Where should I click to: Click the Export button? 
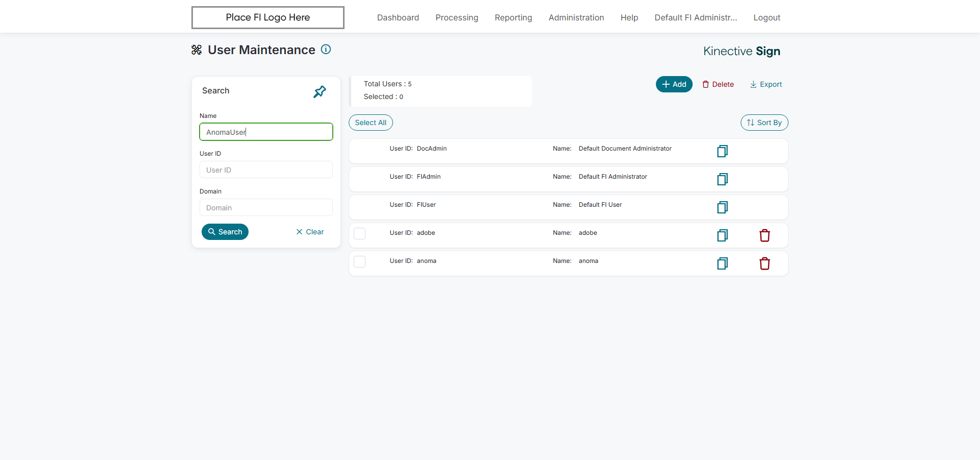(x=766, y=84)
